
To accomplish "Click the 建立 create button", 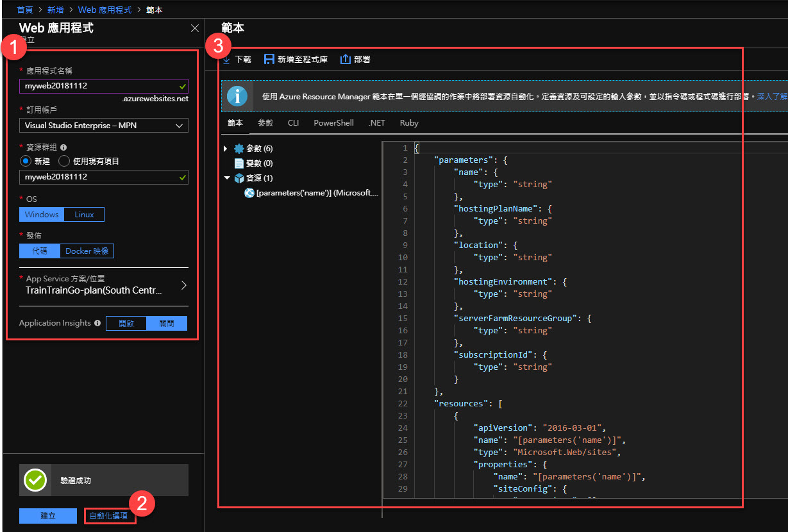I will point(48,516).
